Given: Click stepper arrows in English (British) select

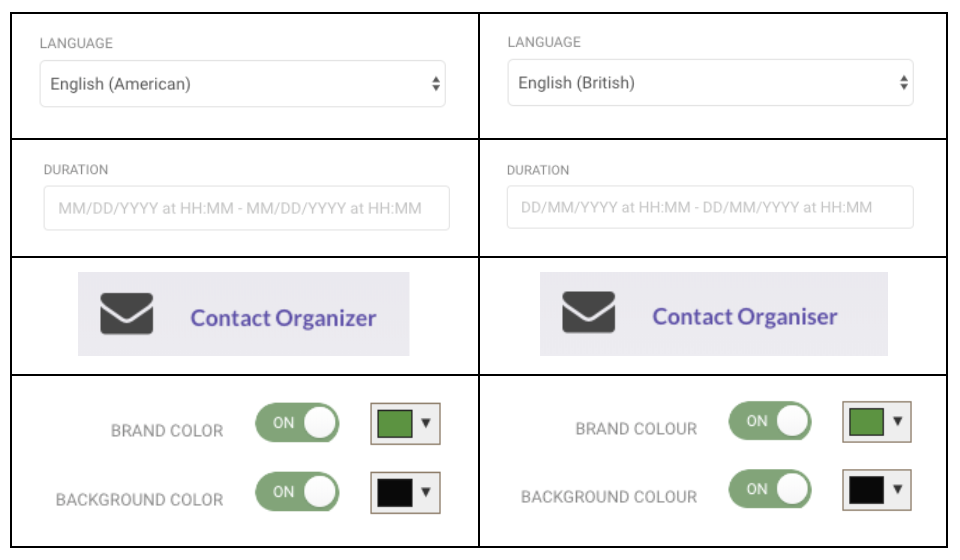Looking at the screenshot, I should 904,83.
